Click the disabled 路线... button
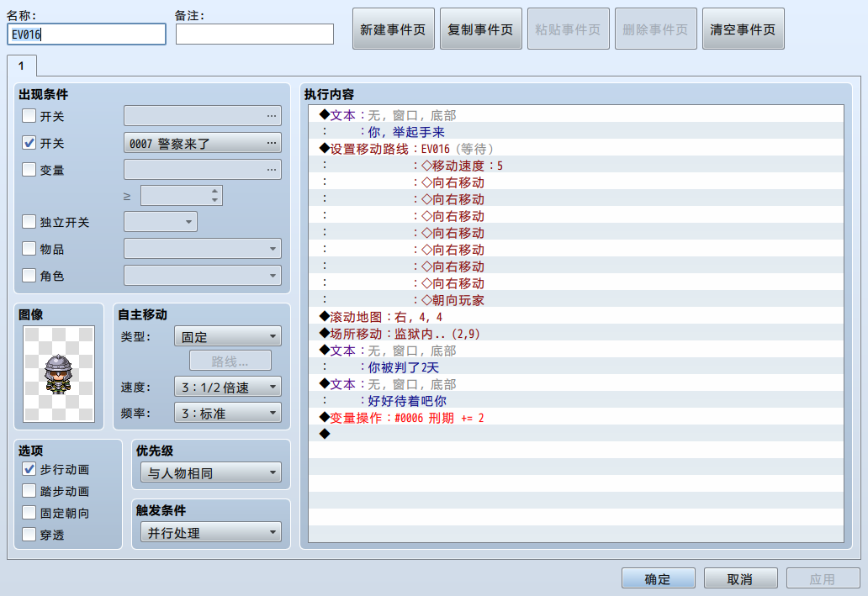868x596 pixels. (x=230, y=361)
